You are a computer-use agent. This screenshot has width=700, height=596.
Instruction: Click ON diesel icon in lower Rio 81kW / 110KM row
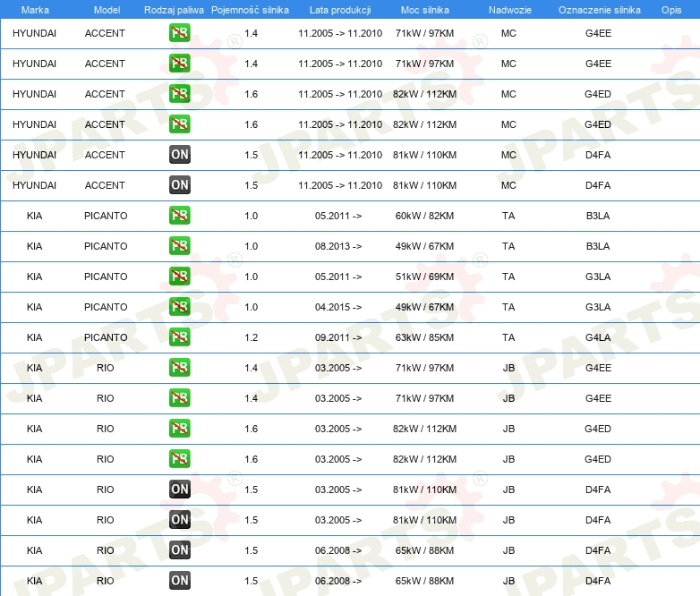click(x=179, y=519)
